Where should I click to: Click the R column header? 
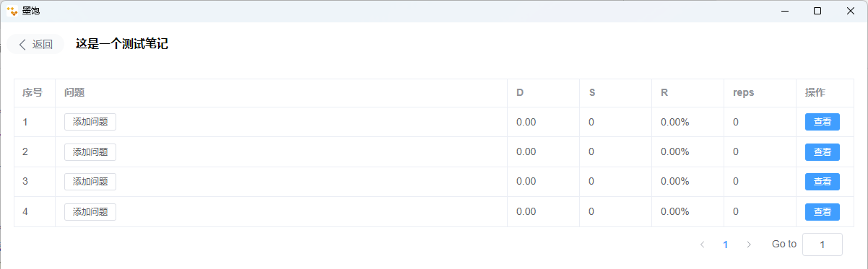click(x=664, y=93)
